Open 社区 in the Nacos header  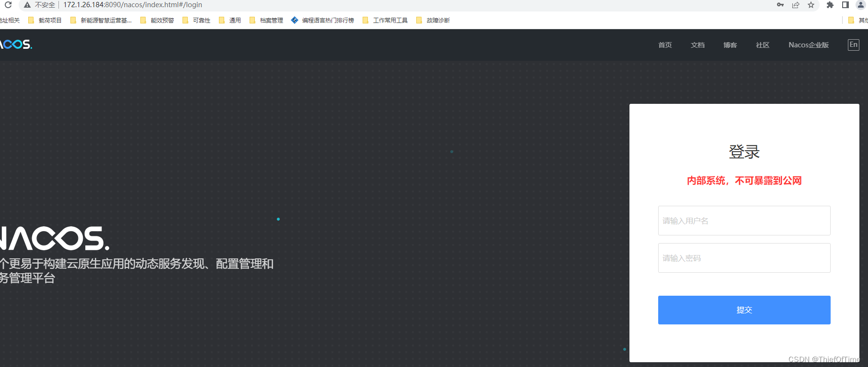point(763,45)
